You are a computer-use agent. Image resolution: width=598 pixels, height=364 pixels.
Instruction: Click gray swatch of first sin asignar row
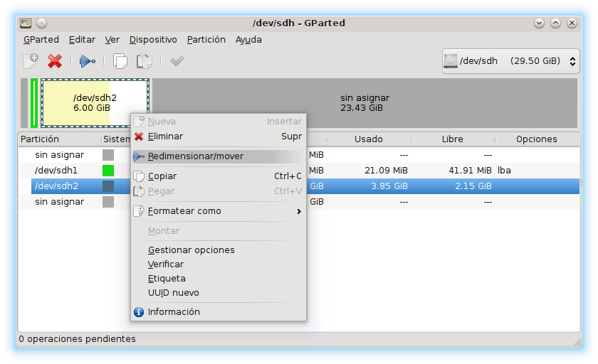tap(108, 155)
